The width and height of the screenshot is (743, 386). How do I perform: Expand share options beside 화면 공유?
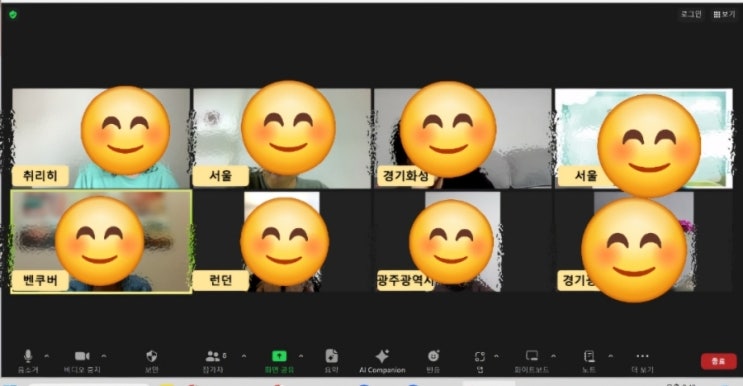tap(300, 355)
